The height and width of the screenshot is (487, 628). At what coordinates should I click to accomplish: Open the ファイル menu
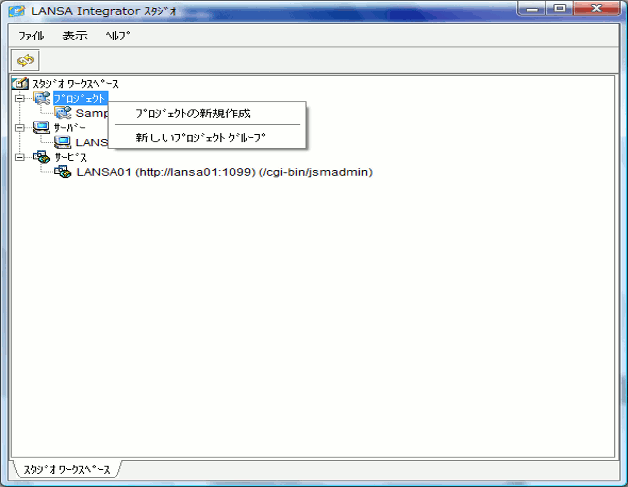coord(31,36)
